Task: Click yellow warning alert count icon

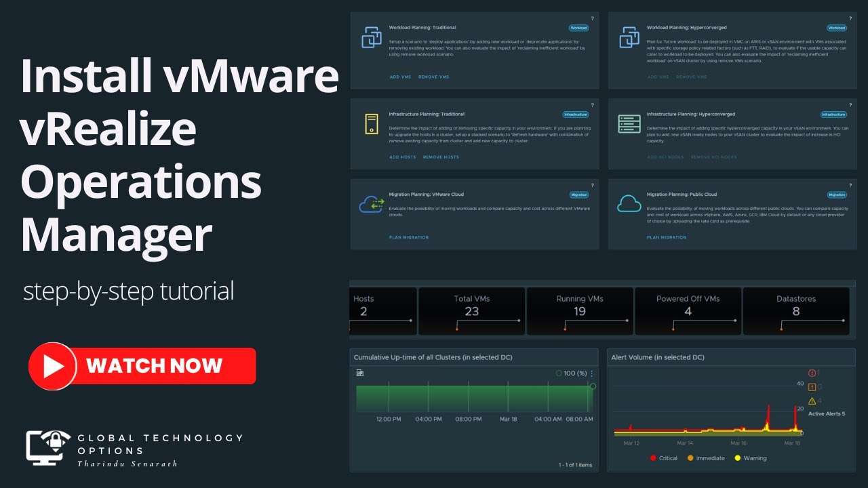Action: point(812,401)
